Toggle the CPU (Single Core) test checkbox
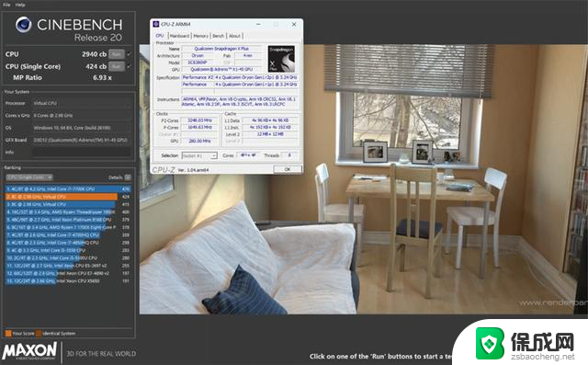 [x=130, y=66]
